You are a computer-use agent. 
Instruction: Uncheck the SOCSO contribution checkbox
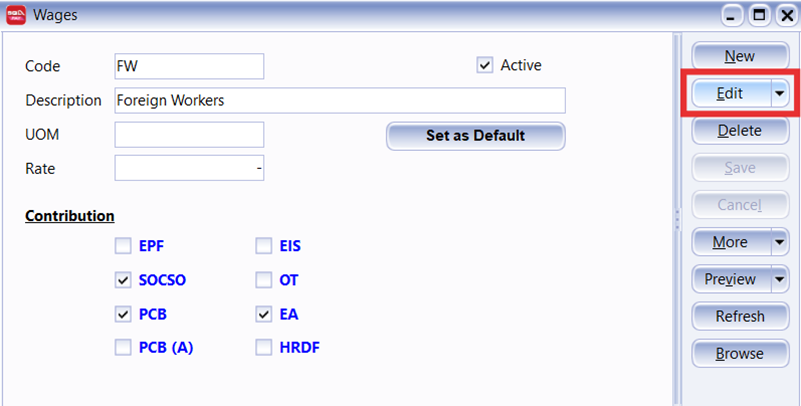[x=123, y=280]
